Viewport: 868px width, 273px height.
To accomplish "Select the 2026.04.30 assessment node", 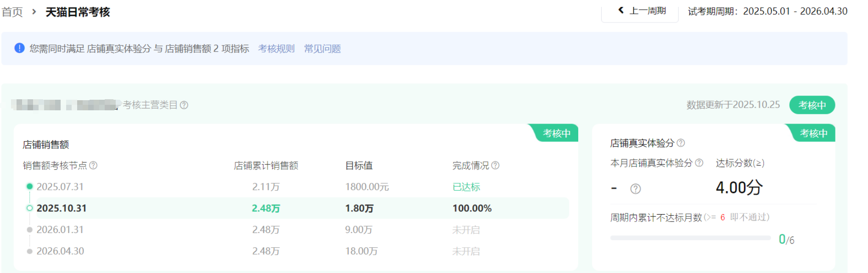I will [x=60, y=251].
